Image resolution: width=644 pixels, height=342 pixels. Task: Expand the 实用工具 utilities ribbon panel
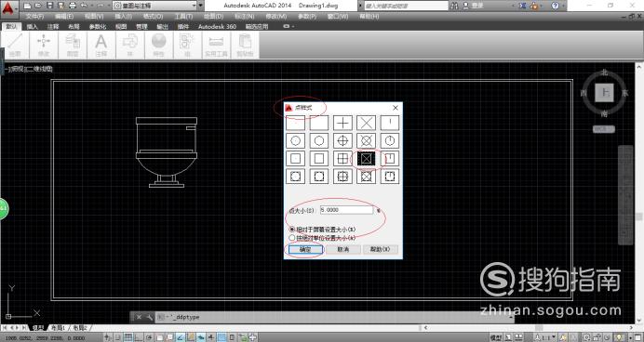(216, 46)
